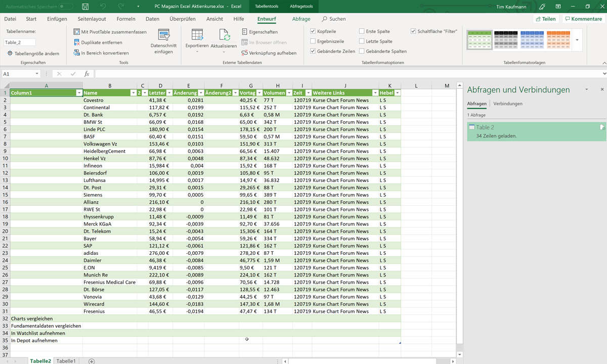Click the fx insert function icon
This screenshot has width=607, height=364.
pyautogui.click(x=86, y=74)
